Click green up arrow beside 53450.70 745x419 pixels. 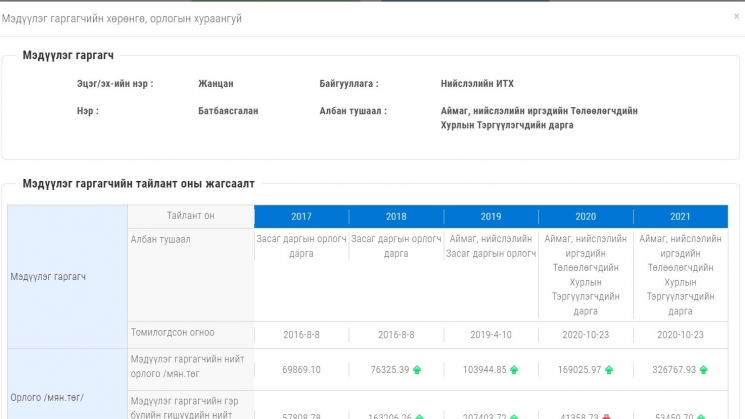703,415
